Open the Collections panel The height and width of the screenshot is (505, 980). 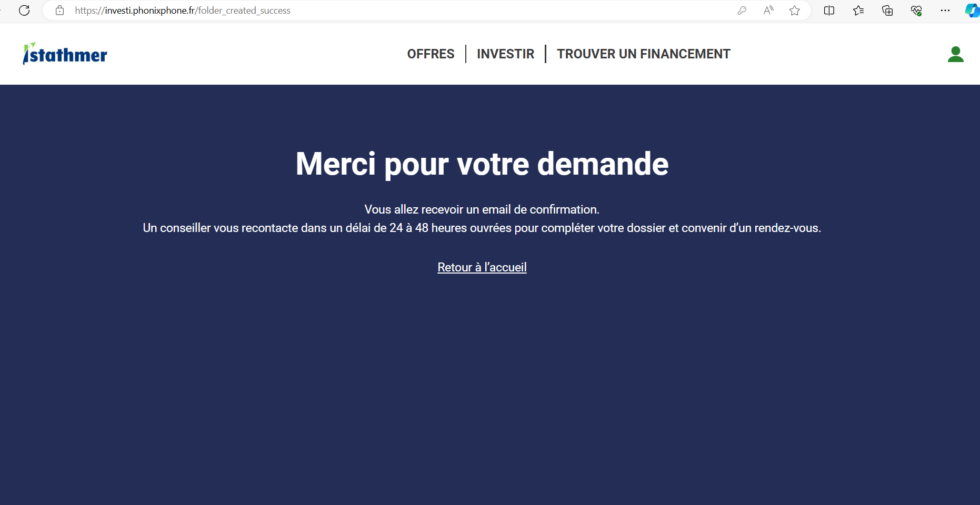[887, 11]
